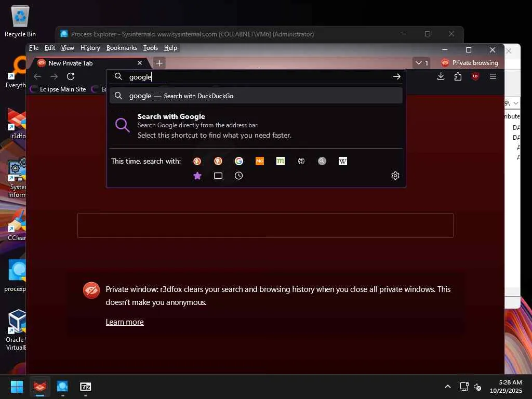Open search settings gear in dropdown
The image size is (532, 399).
pyautogui.click(x=395, y=176)
